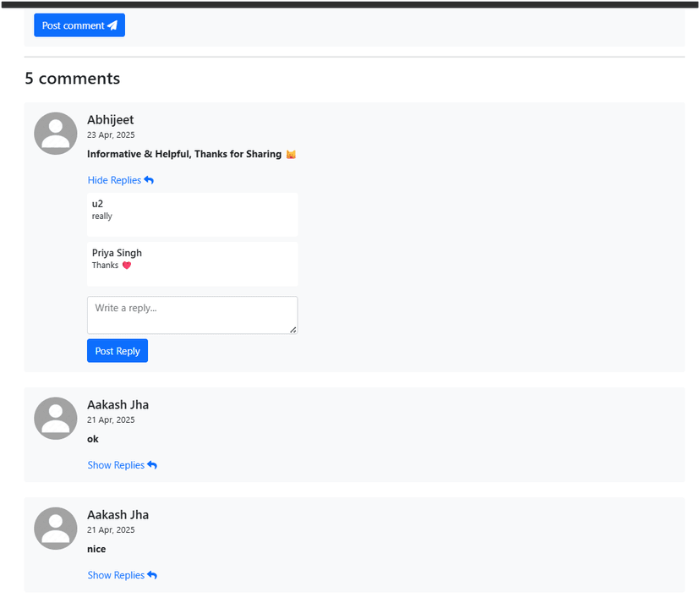Viewport: 700px width, 603px height.
Task: Click the Abhijeet commenter name
Action: click(x=110, y=120)
